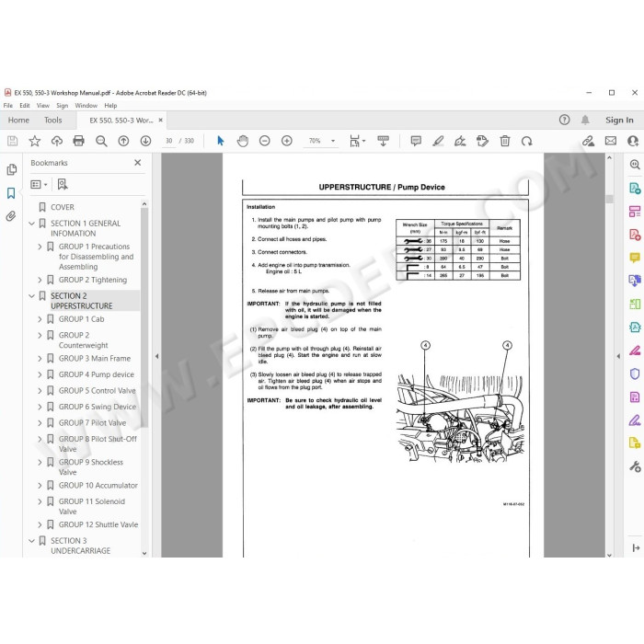Zoom out with the minus icon
This screenshot has height=644, width=644.
[265, 141]
